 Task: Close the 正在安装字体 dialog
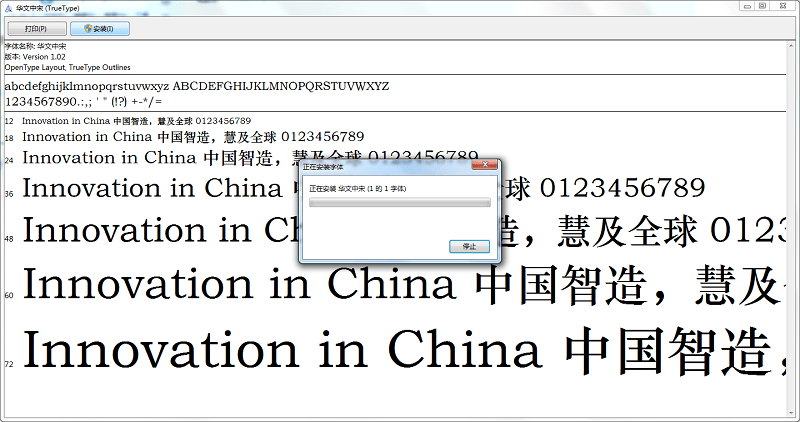coord(485,164)
